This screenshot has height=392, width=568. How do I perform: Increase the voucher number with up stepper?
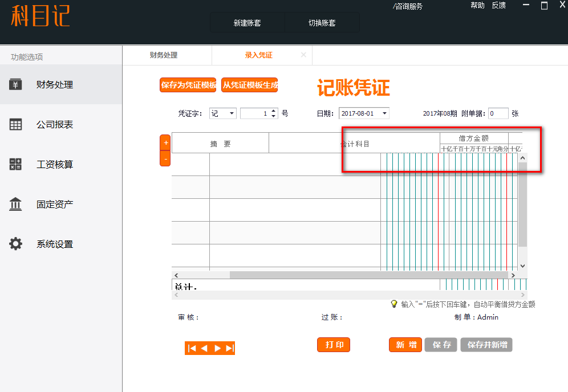[274, 111]
